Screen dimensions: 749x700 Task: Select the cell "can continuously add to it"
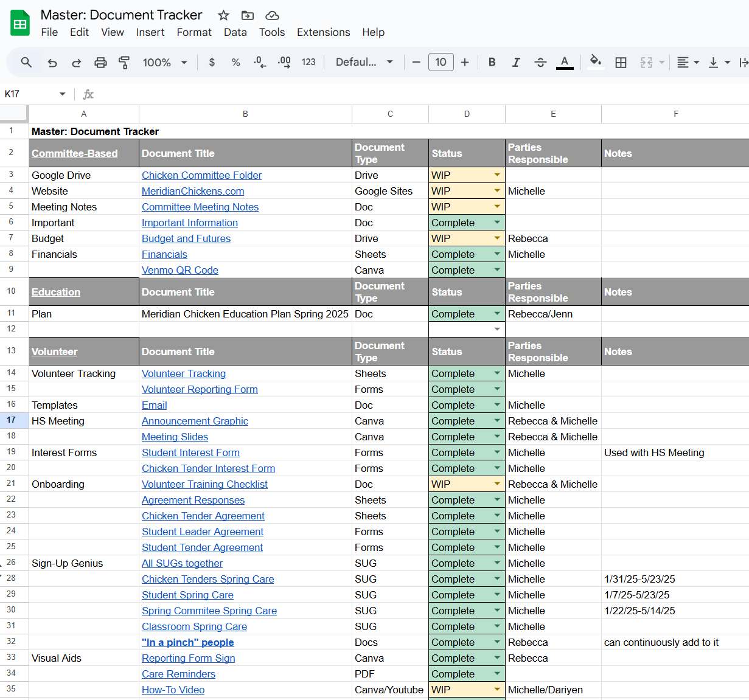675,642
